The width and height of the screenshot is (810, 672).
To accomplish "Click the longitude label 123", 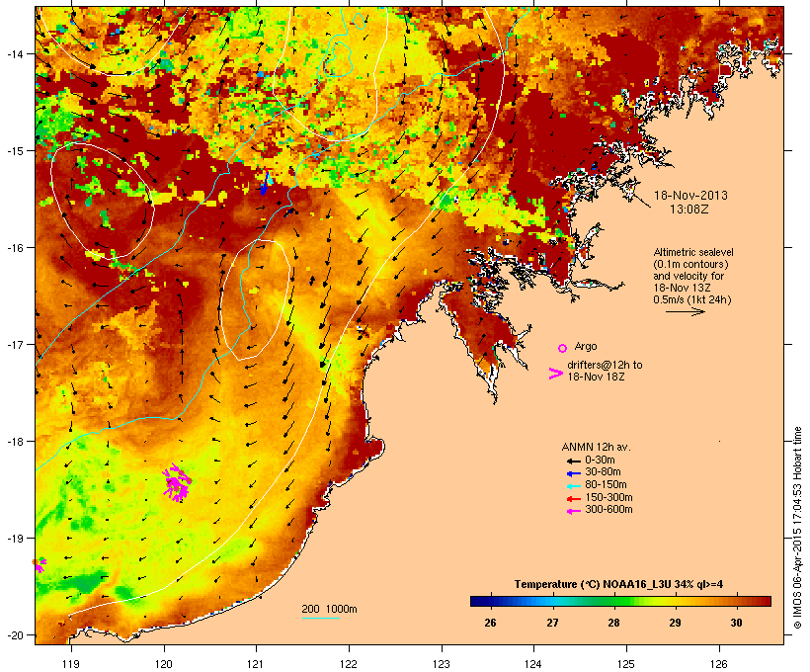I will pos(442,664).
